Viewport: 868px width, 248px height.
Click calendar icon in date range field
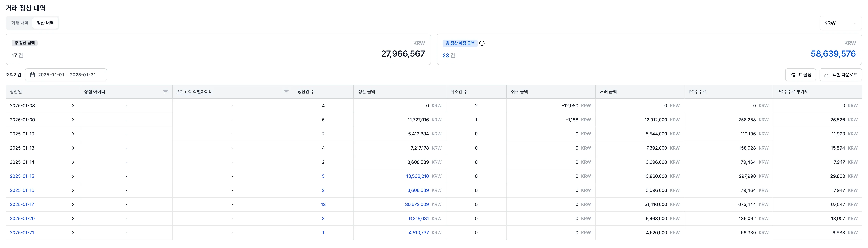tap(33, 75)
